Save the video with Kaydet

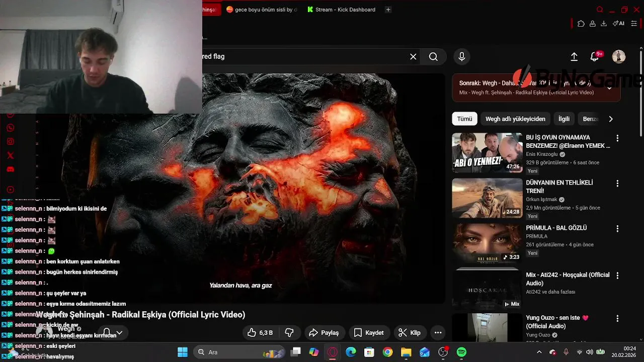[369, 333]
